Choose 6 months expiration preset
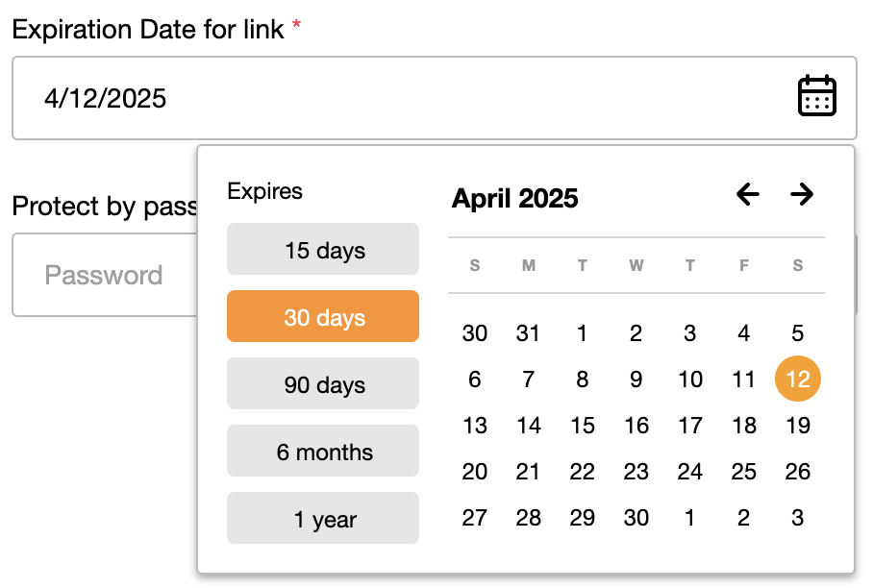873x588 pixels. point(323,452)
